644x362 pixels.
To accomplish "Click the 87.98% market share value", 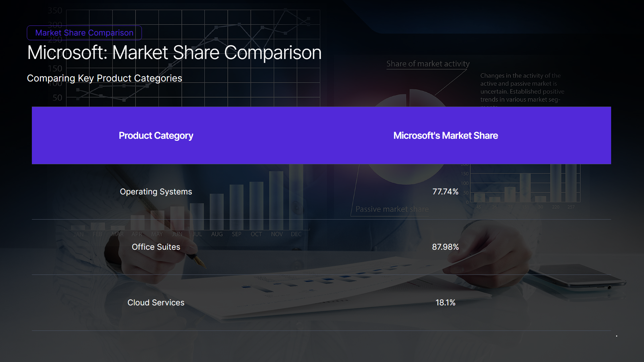I will point(445,247).
